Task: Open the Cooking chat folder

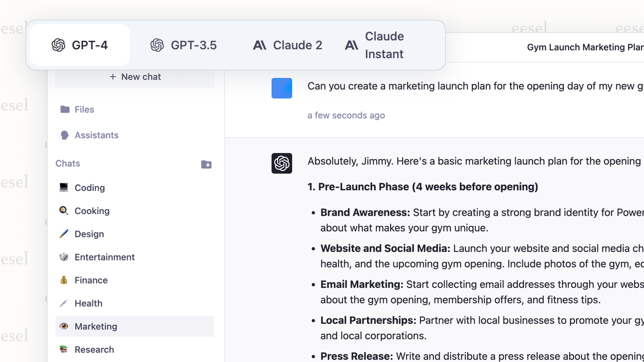Action: [x=92, y=211]
